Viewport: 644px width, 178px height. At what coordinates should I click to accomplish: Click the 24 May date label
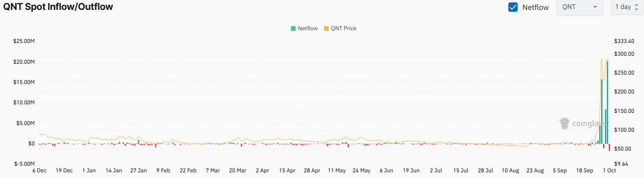click(x=361, y=170)
